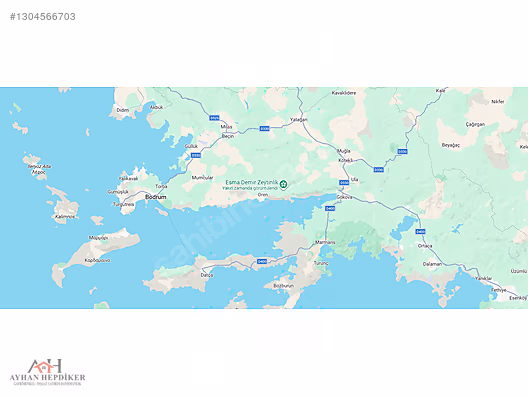The height and width of the screenshot is (396, 528).
Task: Click the Kötekli label
Action: (x=345, y=160)
